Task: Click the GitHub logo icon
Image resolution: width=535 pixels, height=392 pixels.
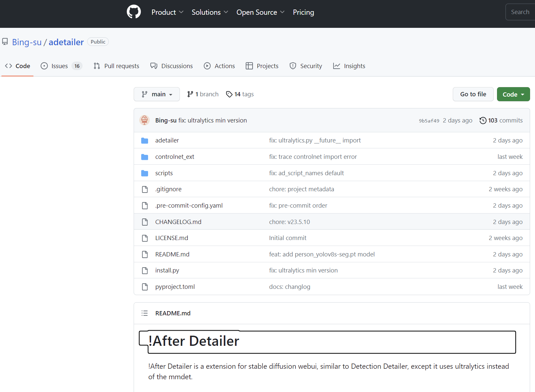Action: click(x=134, y=12)
